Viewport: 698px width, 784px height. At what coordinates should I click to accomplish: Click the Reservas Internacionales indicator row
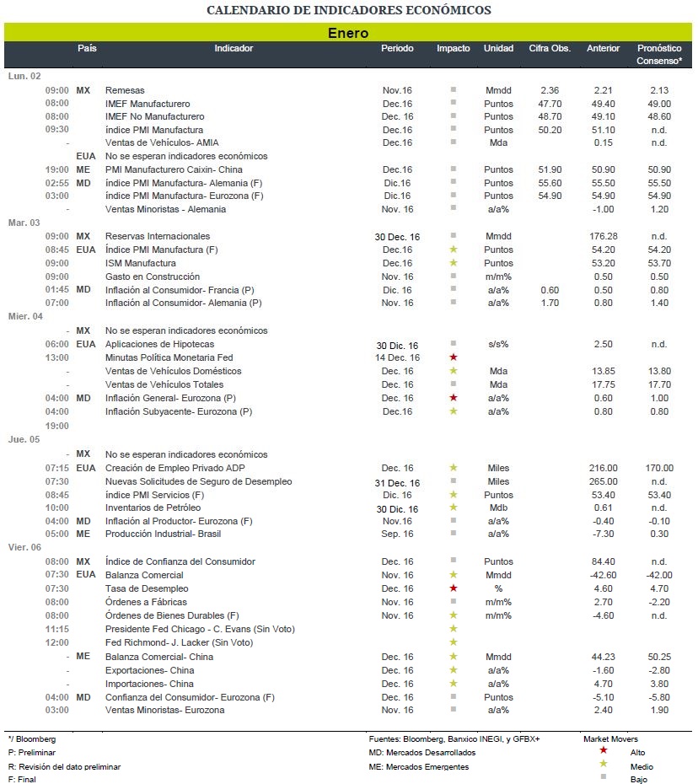[x=348, y=237]
